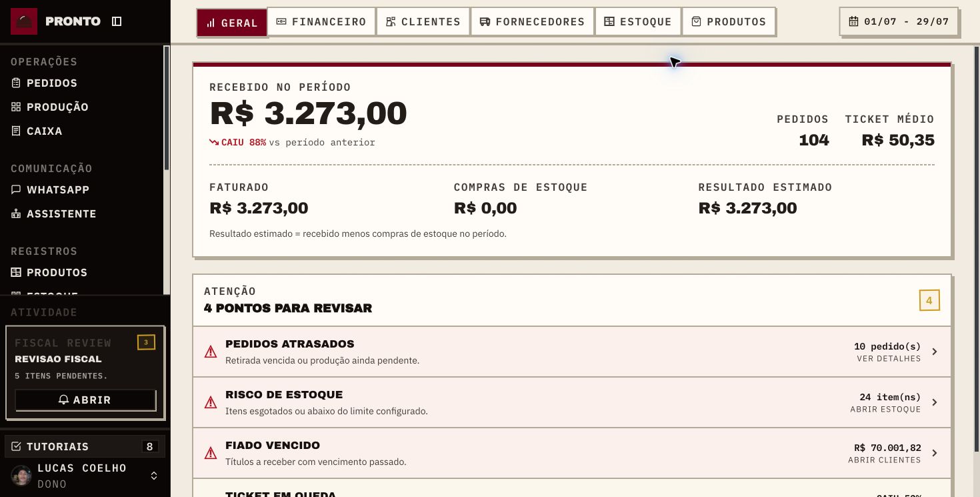Open the date range picker 01/07 - 29/07

[899, 22]
